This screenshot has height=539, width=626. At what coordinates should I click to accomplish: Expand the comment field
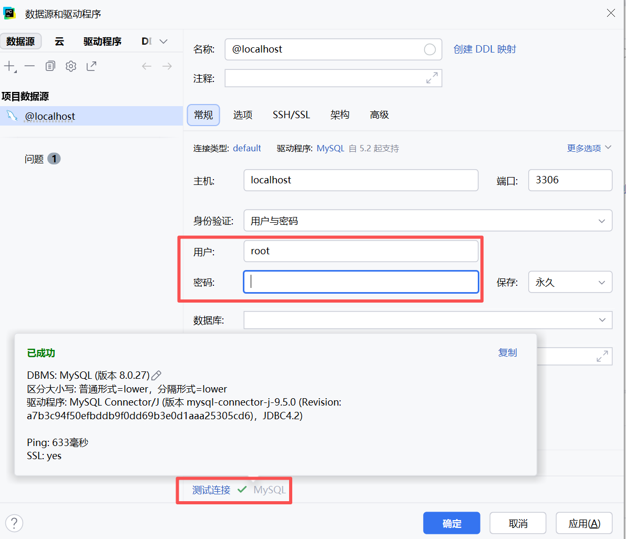432,78
